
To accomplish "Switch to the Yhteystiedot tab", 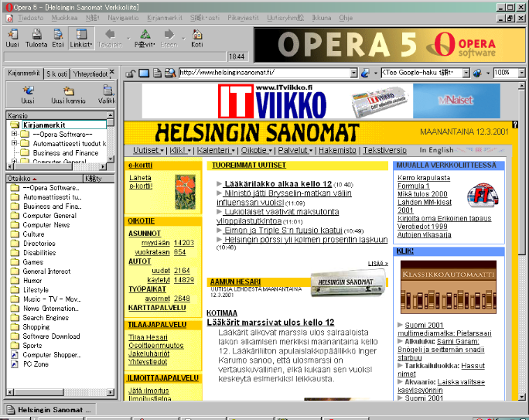I will (90, 74).
